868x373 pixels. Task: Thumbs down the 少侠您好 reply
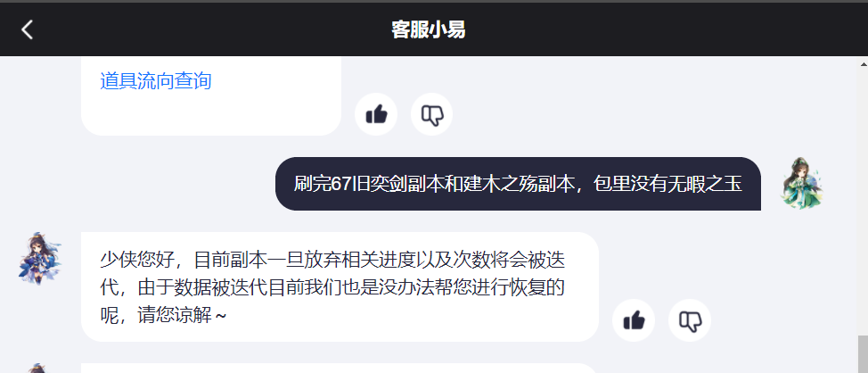point(690,320)
